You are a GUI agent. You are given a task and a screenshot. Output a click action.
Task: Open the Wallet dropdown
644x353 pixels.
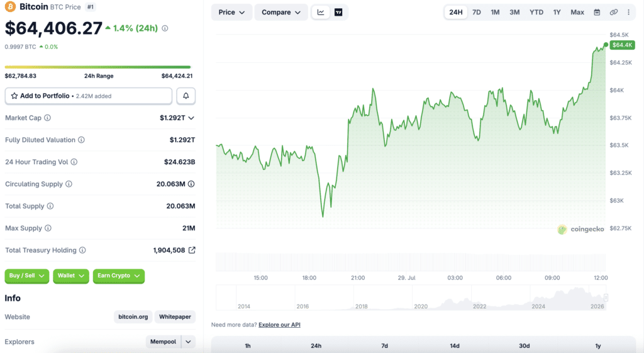pos(70,276)
